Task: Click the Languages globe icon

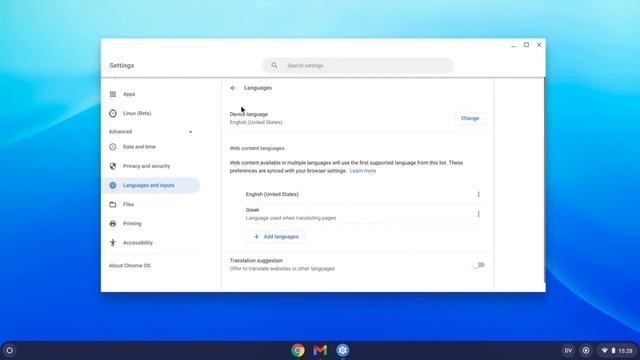Action: (113, 185)
